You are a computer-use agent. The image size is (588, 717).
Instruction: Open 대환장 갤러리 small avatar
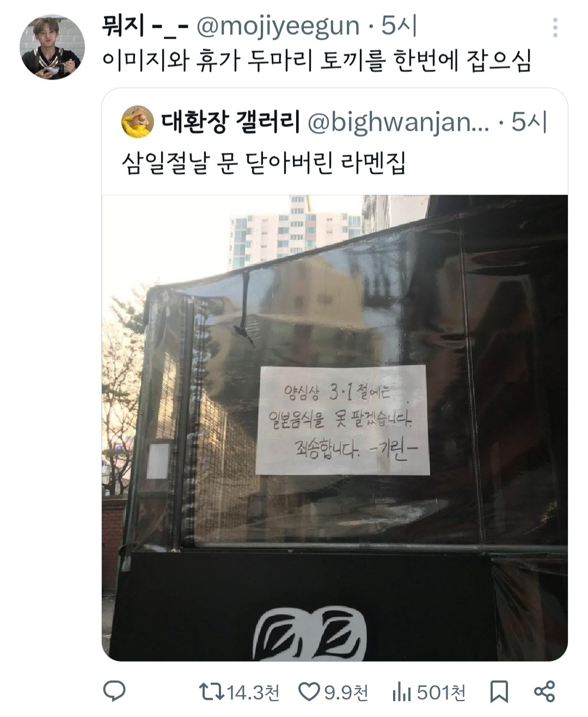(x=138, y=121)
